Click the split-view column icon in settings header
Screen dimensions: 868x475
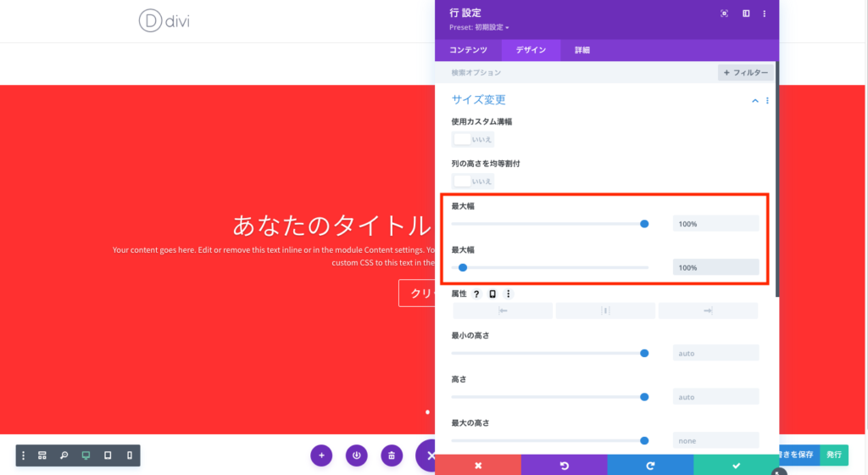point(746,14)
